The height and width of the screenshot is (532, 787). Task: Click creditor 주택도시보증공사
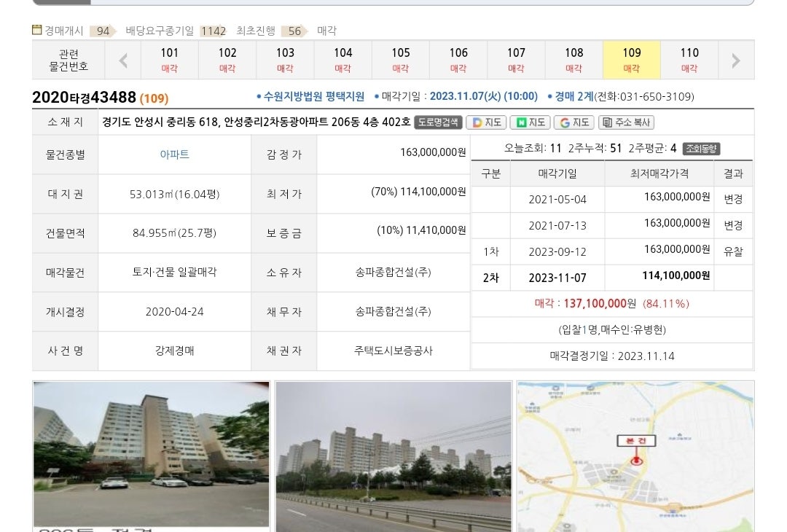pos(393,351)
